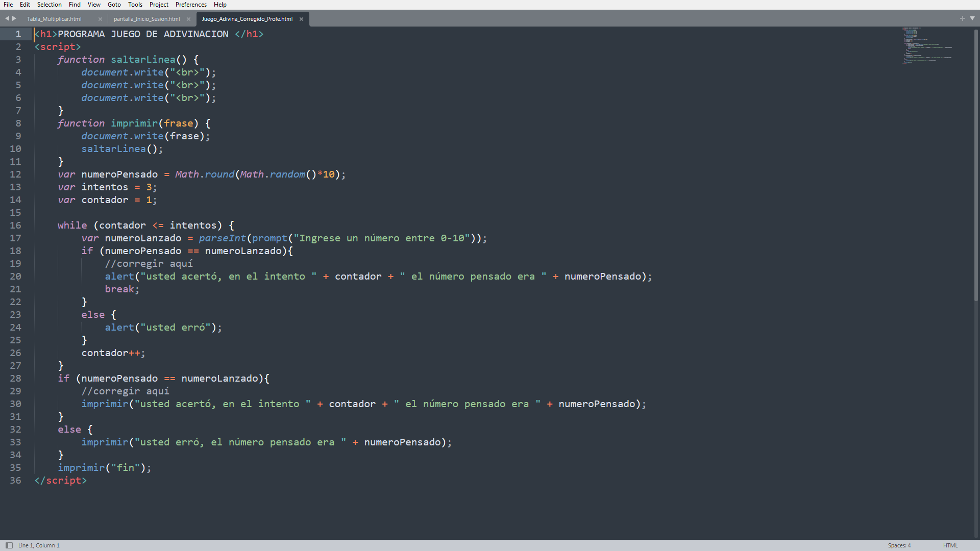980x551 pixels.
Task: Click "usted erró, el número pensado era" string
Action: pos(240,442)
